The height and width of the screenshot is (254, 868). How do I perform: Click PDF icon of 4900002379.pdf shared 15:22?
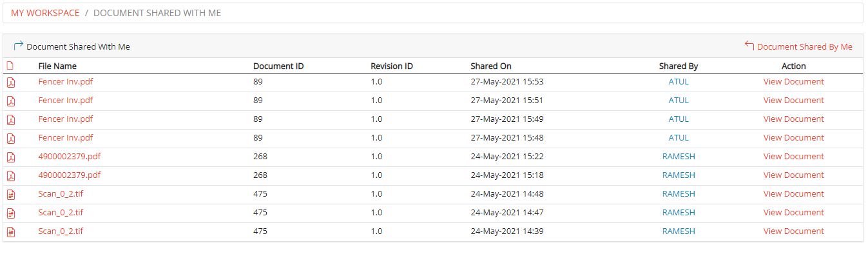pyautogui.click(x=10, y=157)
